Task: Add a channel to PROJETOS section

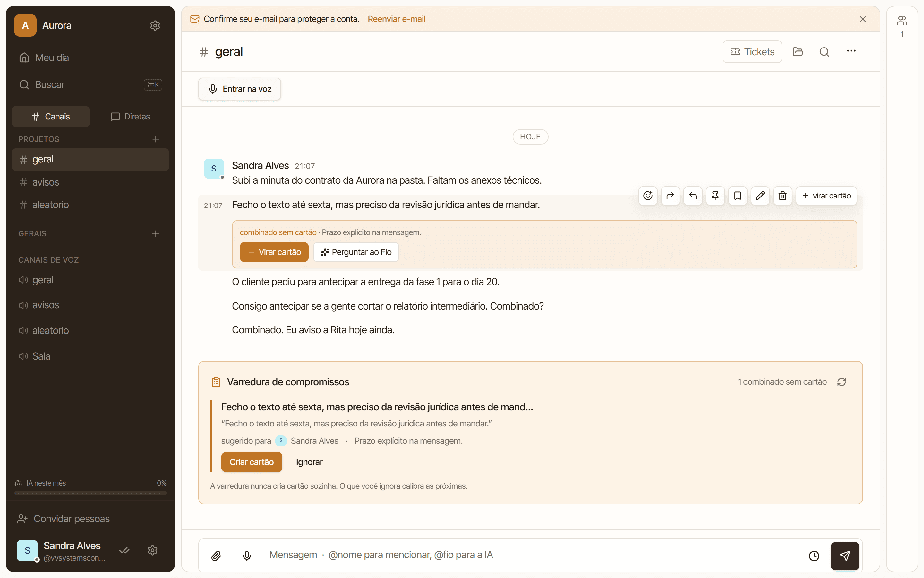Action: tap(155, 139)
